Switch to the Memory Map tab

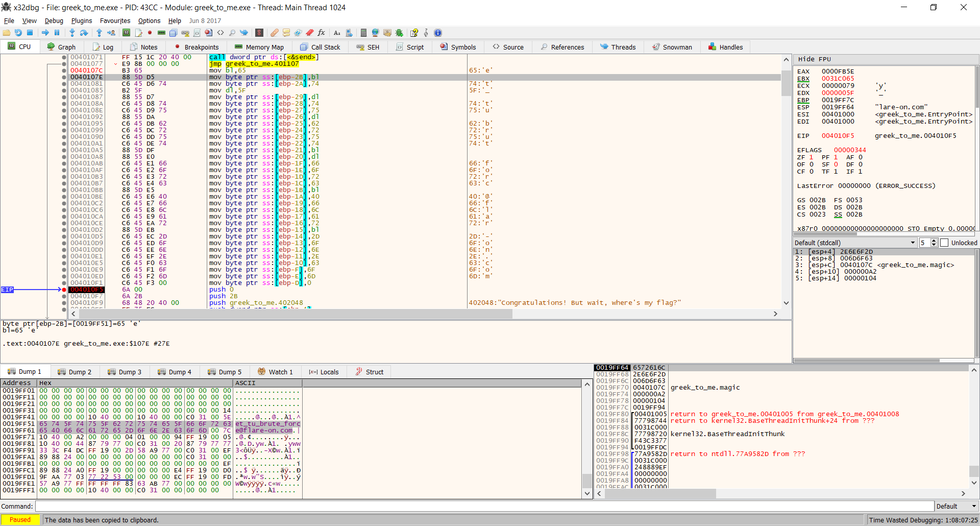point(260,47)
